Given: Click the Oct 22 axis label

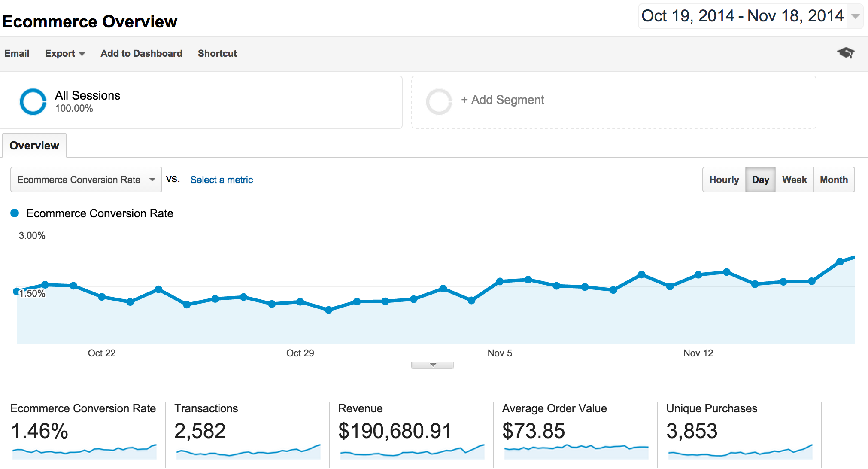Looking at the screenshot, I should (102, 353).
